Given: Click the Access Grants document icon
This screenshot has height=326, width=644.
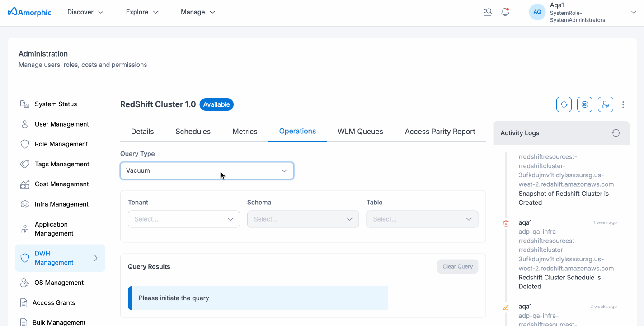Looking at the screenshot, I should 24,302.
